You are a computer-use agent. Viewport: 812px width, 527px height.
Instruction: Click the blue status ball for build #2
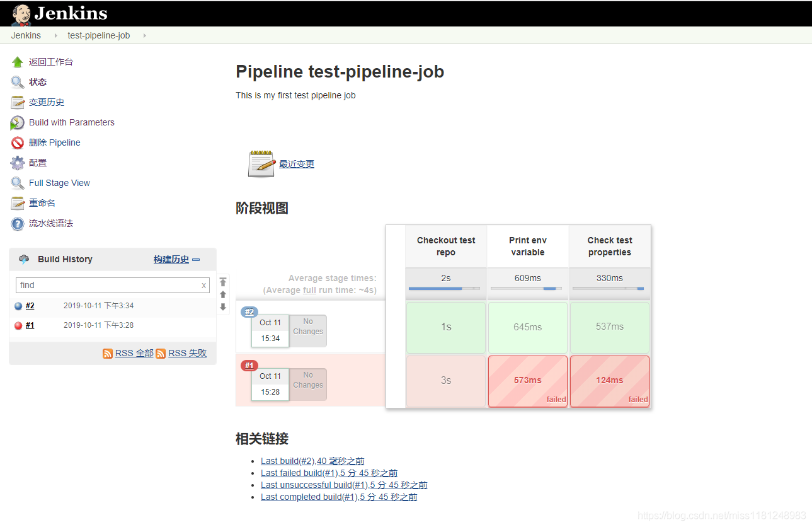[x=18, y=306]
